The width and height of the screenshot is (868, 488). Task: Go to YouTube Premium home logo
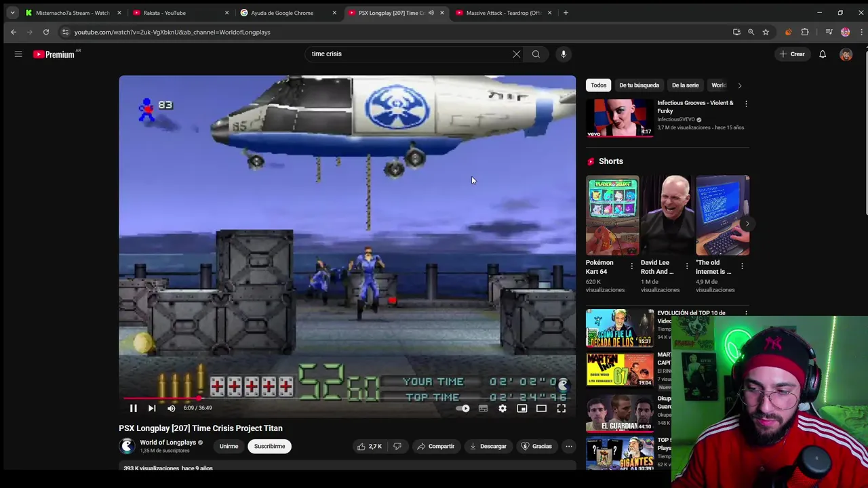54,54
